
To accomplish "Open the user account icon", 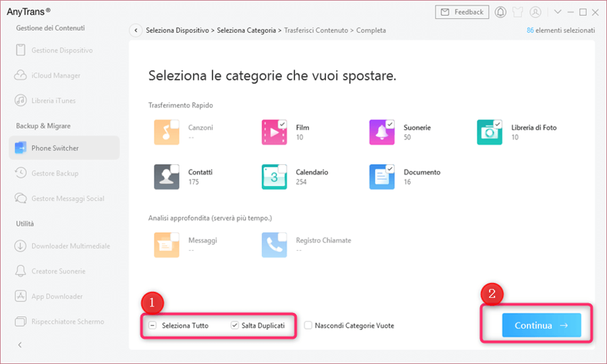I will pyautogui.click(x=536, y=12).
